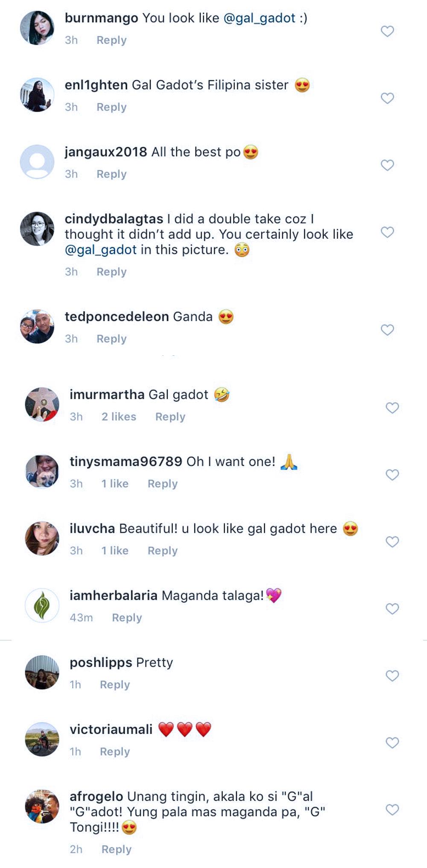Open the @gal_gadot mention in burnmango's comment

(259, 18)
